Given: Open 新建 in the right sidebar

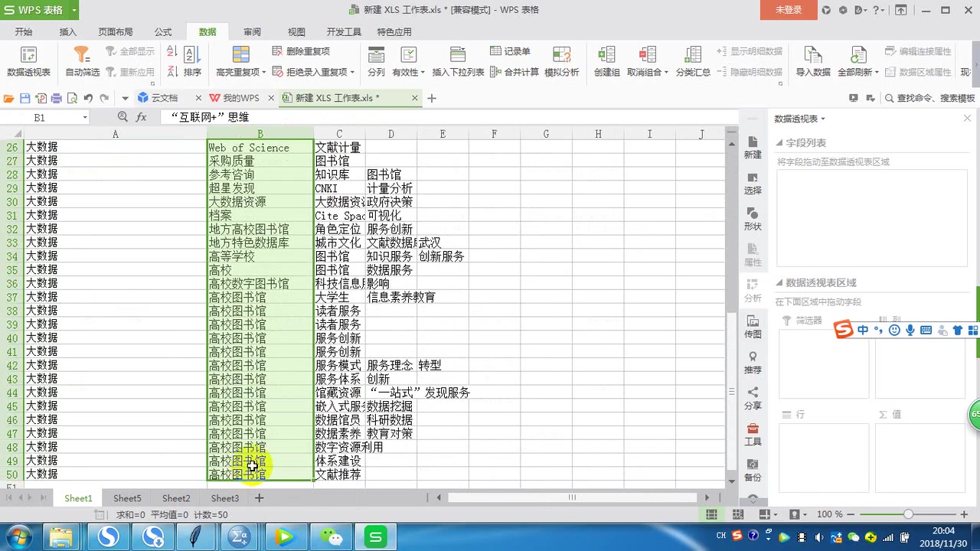Looking at the screenshot, I should 753,148.
